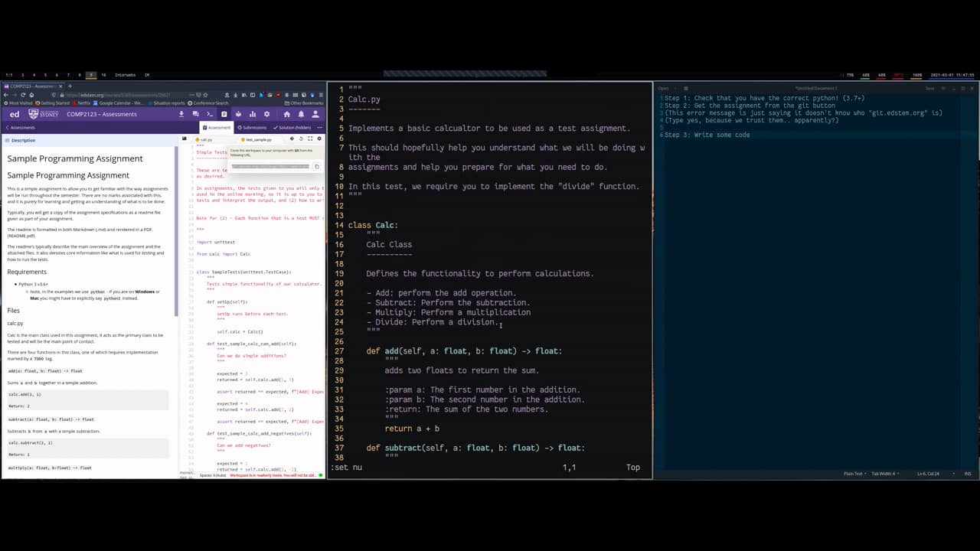
Task: Click the ed logo in header
Action: [x=15, y=114]
